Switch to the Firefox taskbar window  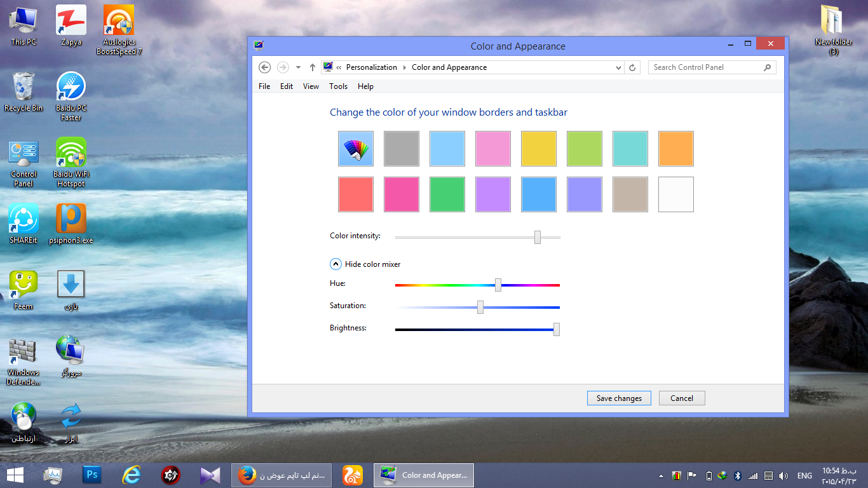pos(282,475)
